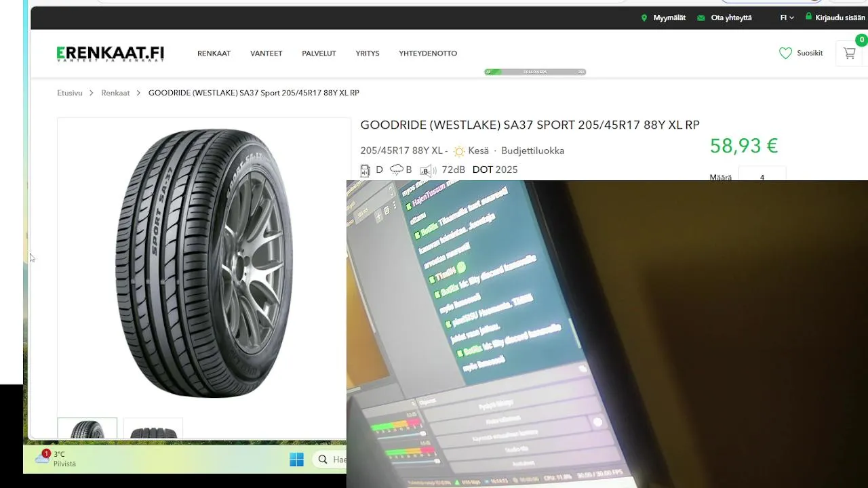Expand the FI language dropdown

point(787,18)
